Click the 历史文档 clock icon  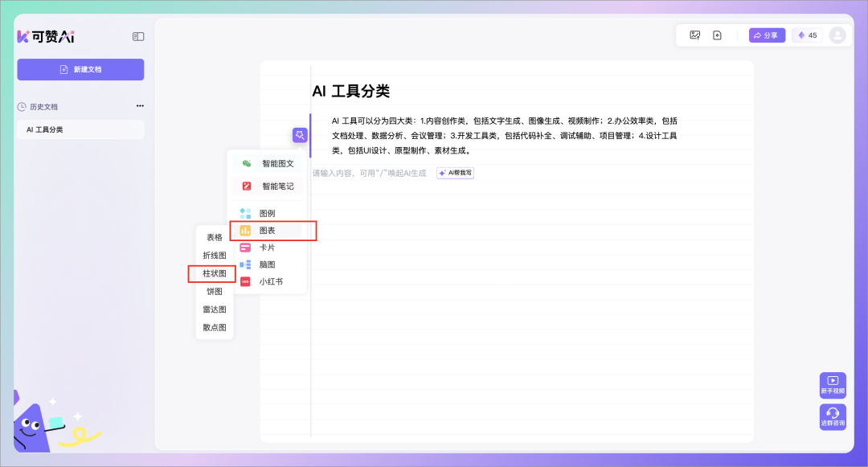(x=22, y=107)
